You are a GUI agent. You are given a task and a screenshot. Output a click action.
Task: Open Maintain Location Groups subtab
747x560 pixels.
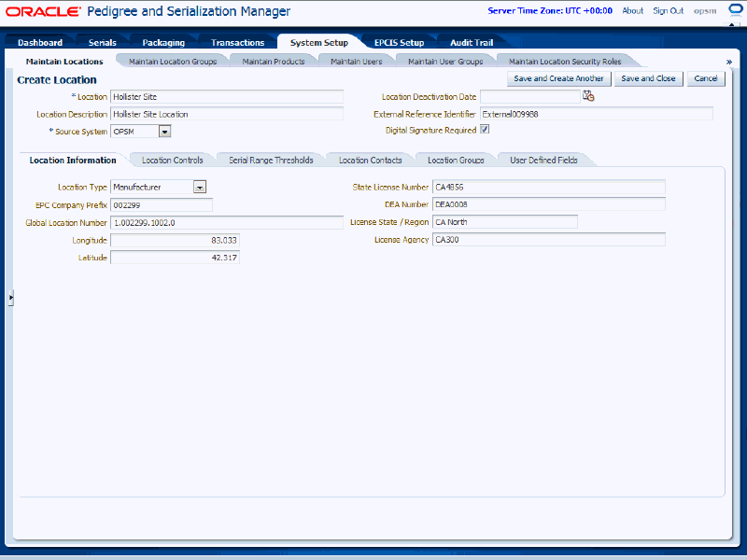173,62
